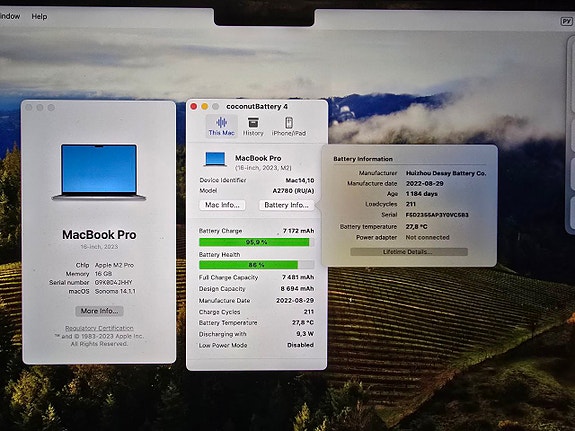The image size is (575, 431).
Task: Close the coconutBattery window with red button
Action: click(x=194, y=106)
